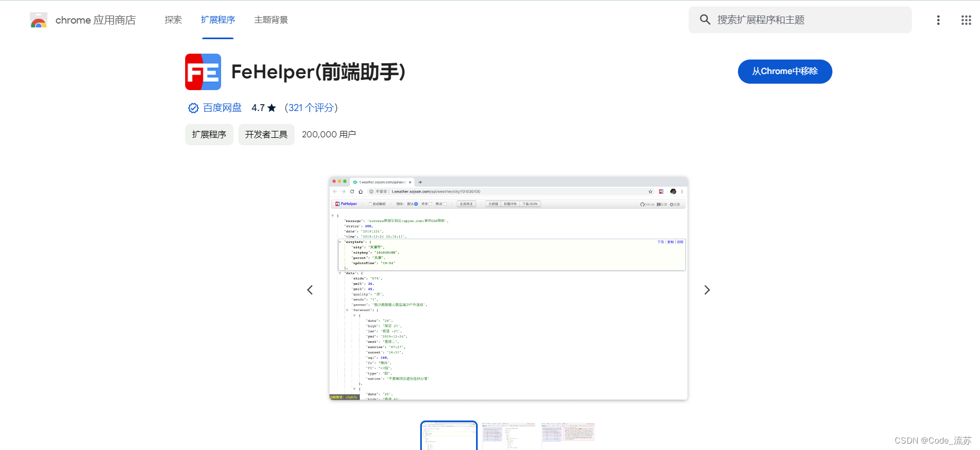This screenshot has width=980, height=450.
Task: Open the 百度网盘 publisher link
Action: pos(222,108)
